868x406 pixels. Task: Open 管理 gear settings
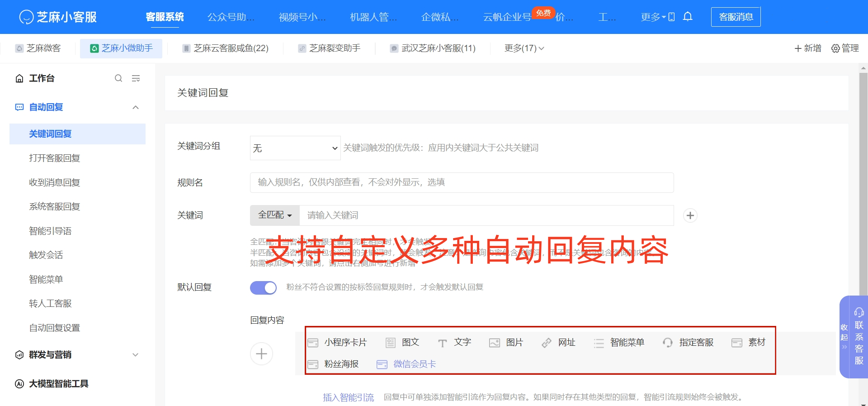tap(845, 48)
